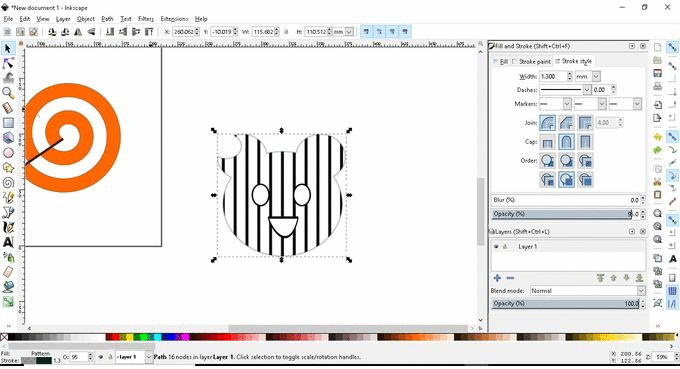Screen dimensions: 680x369
Task: Select the Tweak tool
Action: [x=8, y=78]
